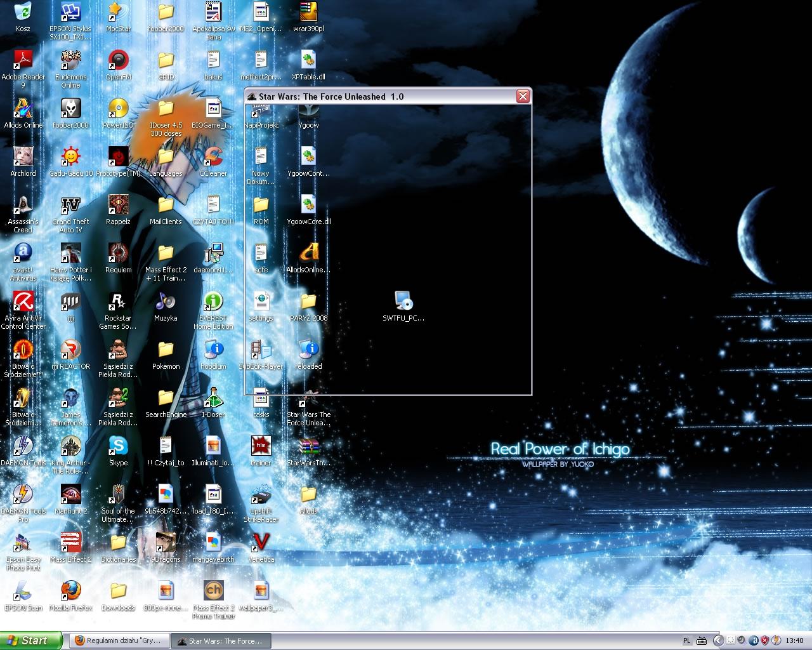Open EVEREST Home Edition shortcut
The height and width of the screenshot is (650, 812).
click(x=213, y=310)
